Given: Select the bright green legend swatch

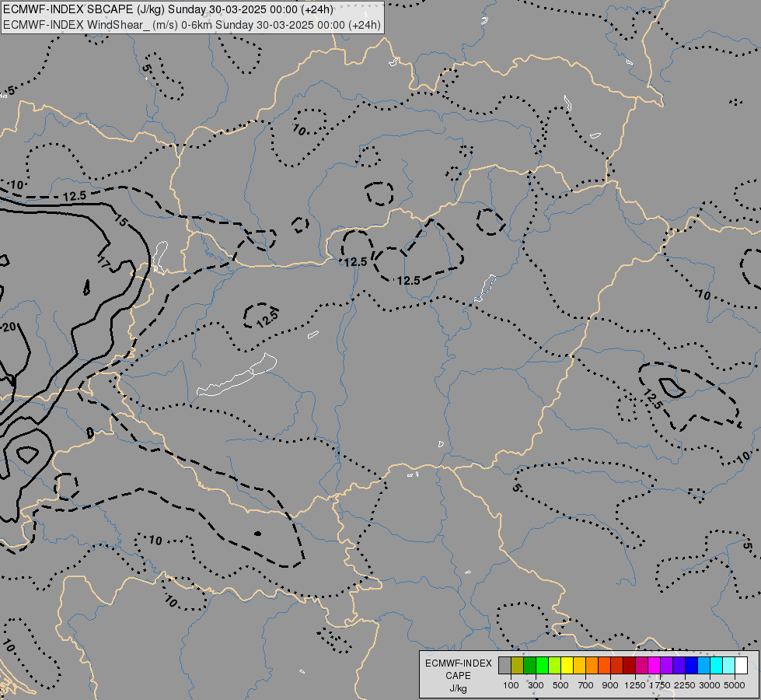Looking at the screenshot, I should coord(542,666).
